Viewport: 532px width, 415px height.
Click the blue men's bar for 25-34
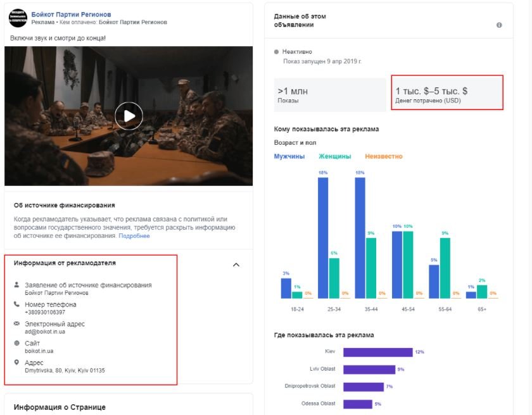click(x=323, y=237)
